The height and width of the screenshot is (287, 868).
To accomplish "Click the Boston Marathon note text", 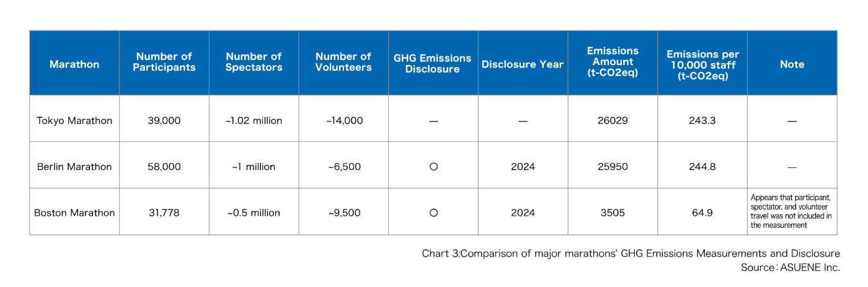I will 792,211.
